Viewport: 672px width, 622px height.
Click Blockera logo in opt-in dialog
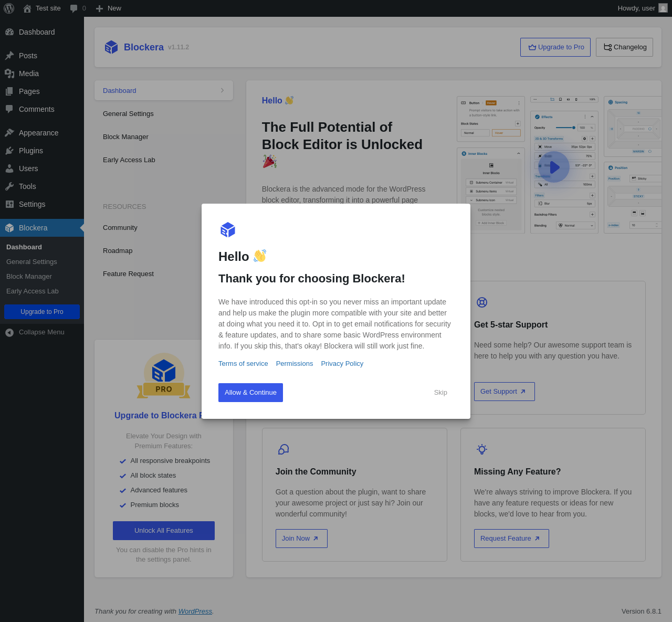[228, 230]
